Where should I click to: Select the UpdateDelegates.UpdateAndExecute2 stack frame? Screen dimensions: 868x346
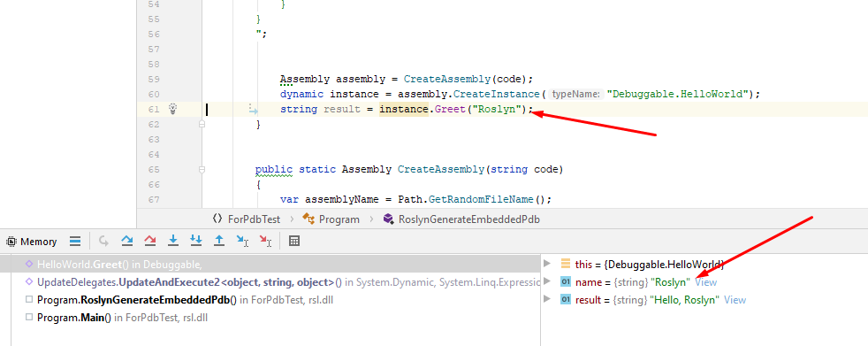click(x=270, y=282)
